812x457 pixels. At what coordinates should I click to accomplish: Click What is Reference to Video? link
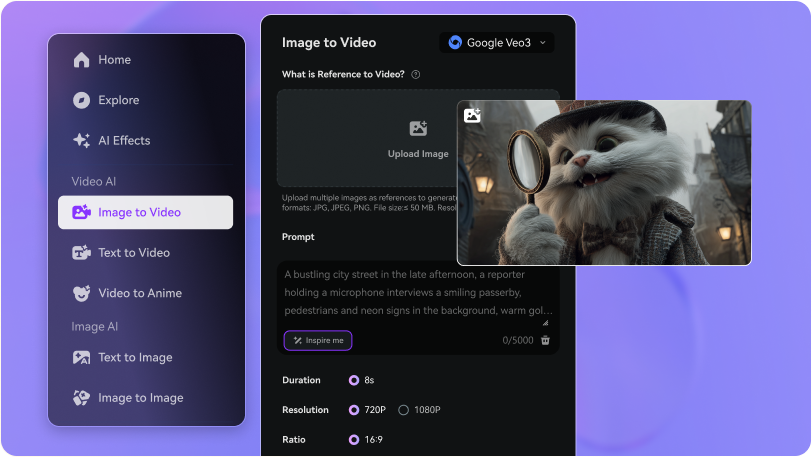click(343, 74)
